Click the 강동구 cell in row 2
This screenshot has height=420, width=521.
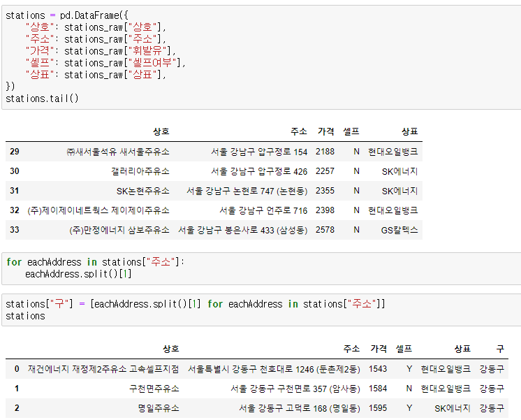pos(492,408)
